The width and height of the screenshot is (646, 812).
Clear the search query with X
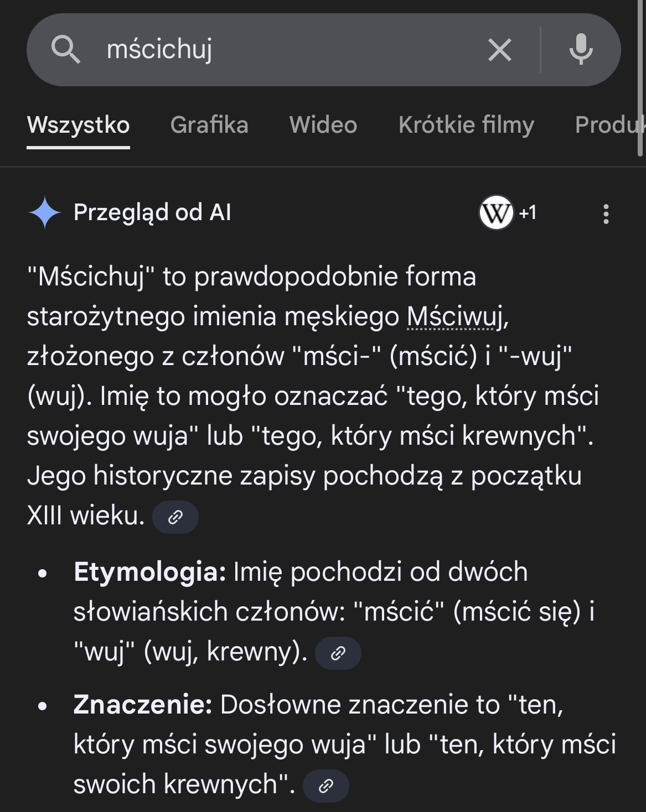[x=499, y=50]
